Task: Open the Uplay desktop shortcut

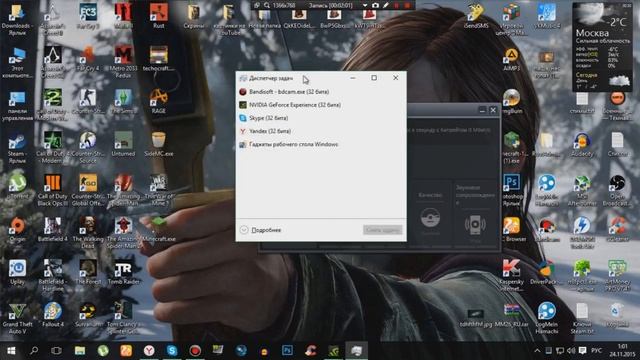Action: point(17,272)
